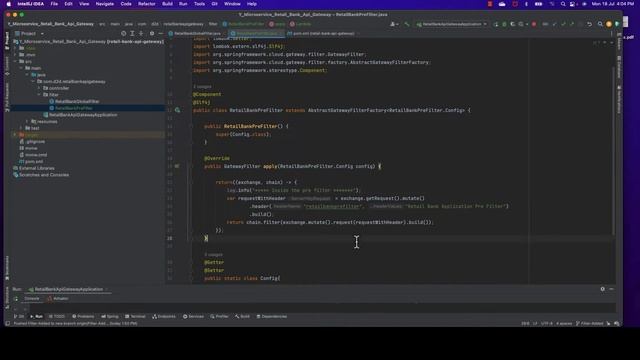Open the Problems tool window button
640x360 pixels.
[x=83, y=316]
